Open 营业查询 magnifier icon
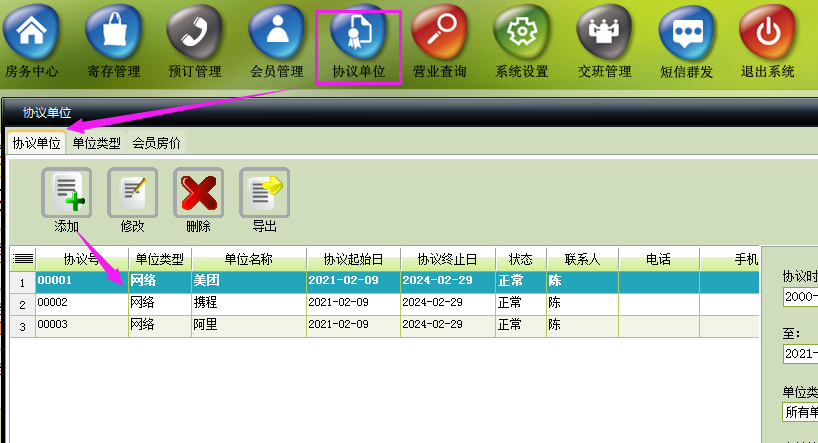818x443 pixels. pyautogui.click(x=440, y=31)
